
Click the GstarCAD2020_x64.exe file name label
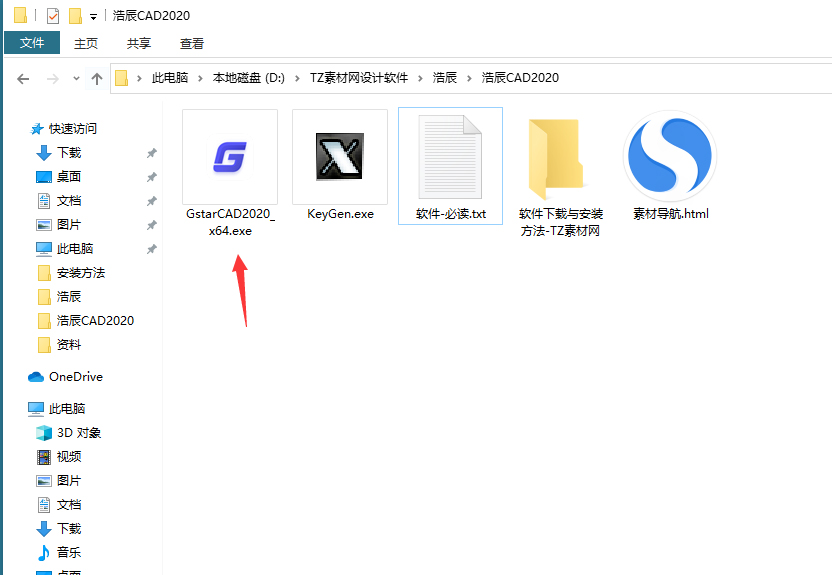[230, 222]
